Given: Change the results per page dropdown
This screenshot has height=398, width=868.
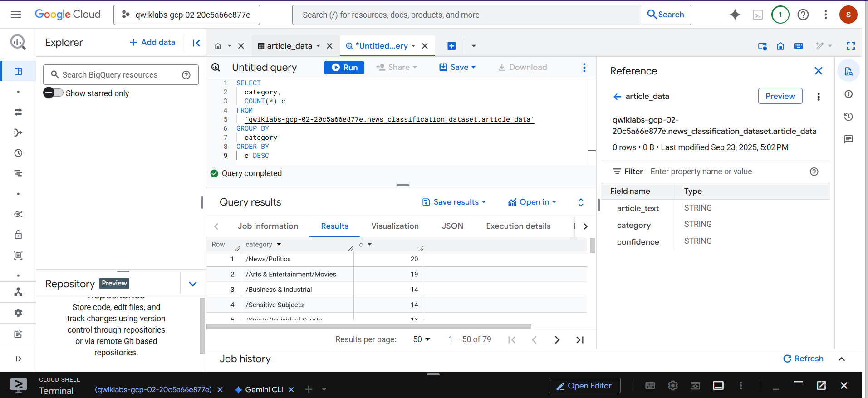Looking at the screenshot, I should pyautogui.click(x=422, y=339).
